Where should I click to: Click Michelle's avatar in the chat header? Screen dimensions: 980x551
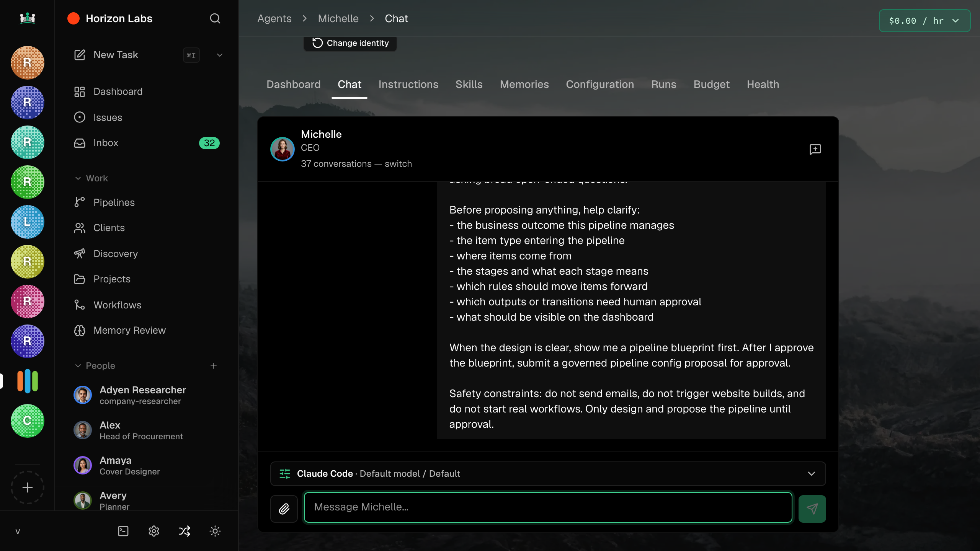point(283,149)
